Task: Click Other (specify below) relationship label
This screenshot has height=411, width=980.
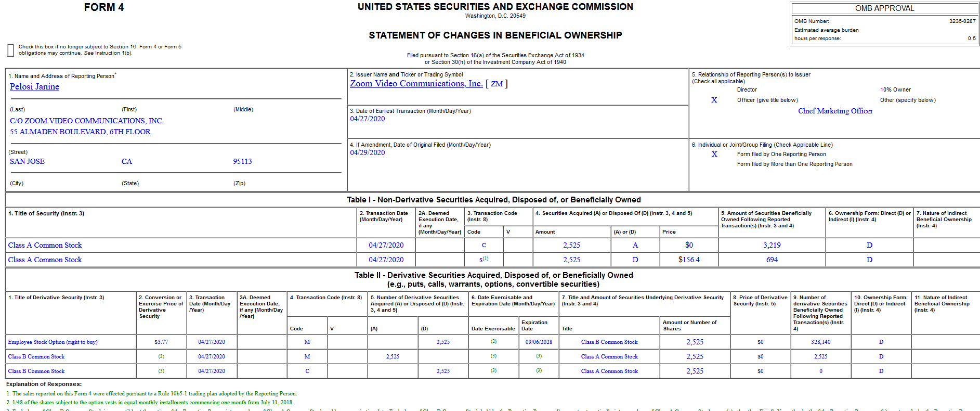Action: [908, 100]
